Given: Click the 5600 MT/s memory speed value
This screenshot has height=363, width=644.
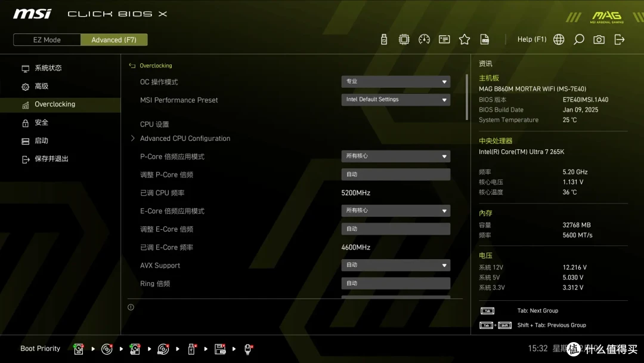Looking at the screenshot, I should [x=577, y=235].
